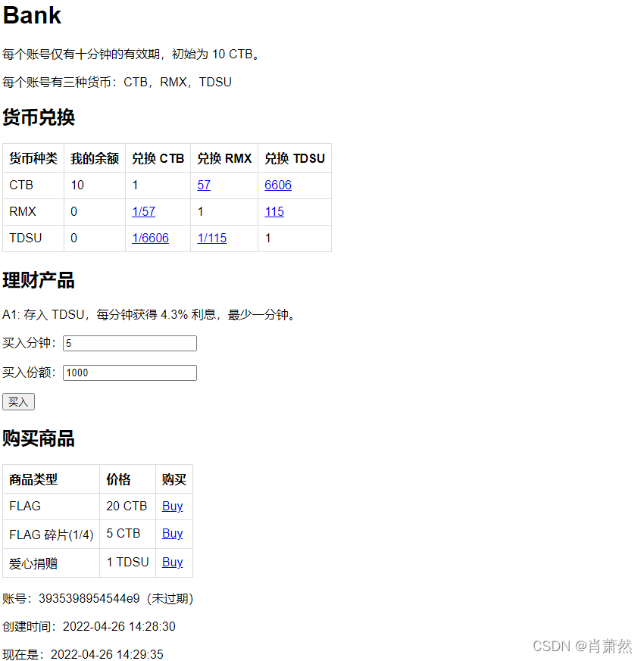Image resolution: width=644 pixels, height=661 pixels.
Task: Focus the 买入分钟 input field
Action: click(130, 343)
